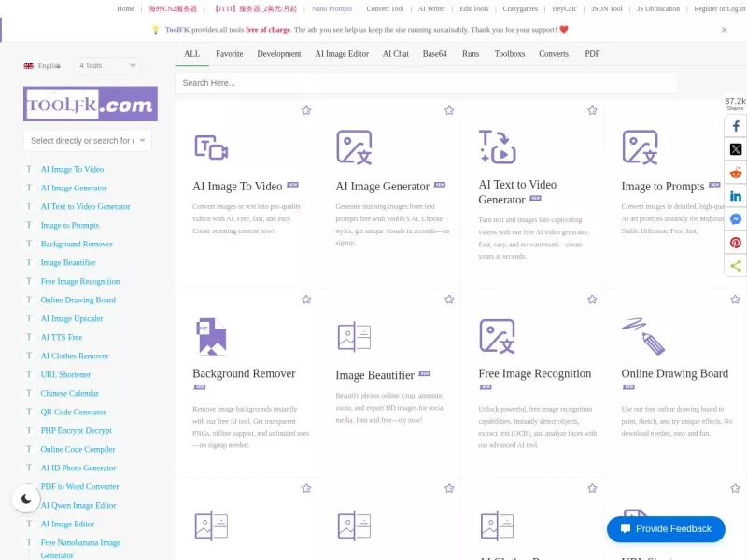
Task: Switch to the ALL tab
Action: coord(192,54)
